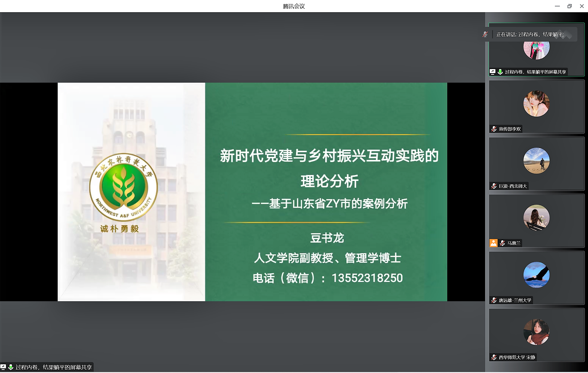Click green mic icon in bottom-left share label
The image size is (588, 373).
(11, 367)
